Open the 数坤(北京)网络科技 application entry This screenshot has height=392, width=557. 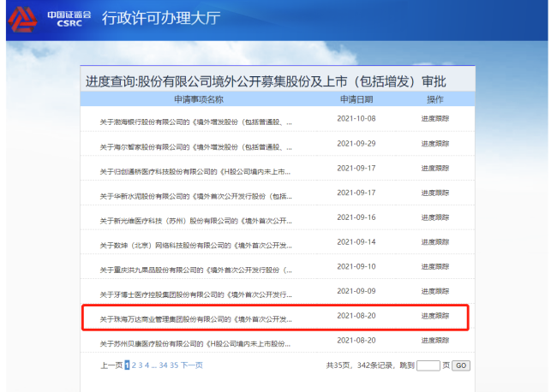pyautogui.click(x=195, y=246)
